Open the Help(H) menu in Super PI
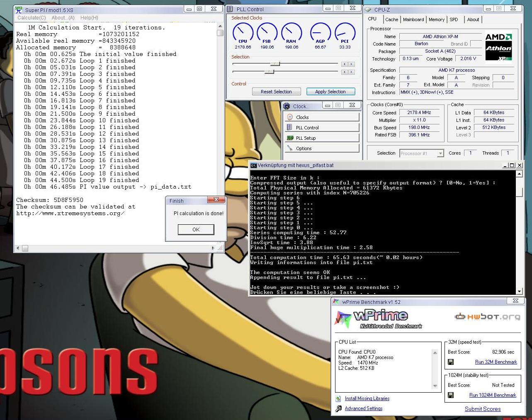The image size is (532, 420). [89, 18]
